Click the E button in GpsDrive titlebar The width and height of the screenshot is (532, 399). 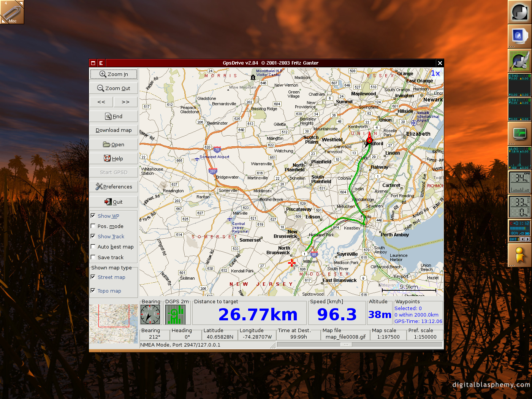[101, 63]
